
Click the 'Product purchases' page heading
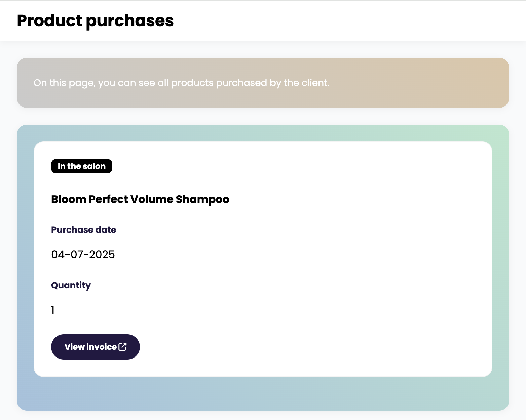(95, 21)
